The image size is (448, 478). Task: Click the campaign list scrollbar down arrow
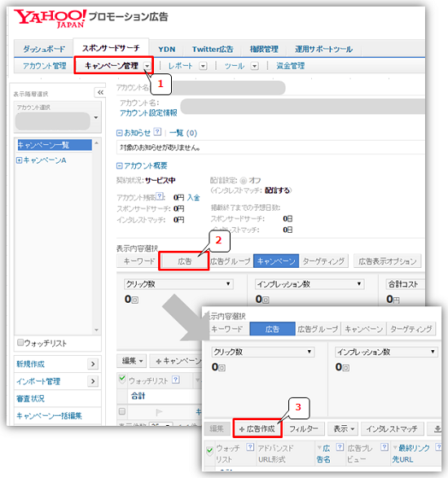(96, 330)
